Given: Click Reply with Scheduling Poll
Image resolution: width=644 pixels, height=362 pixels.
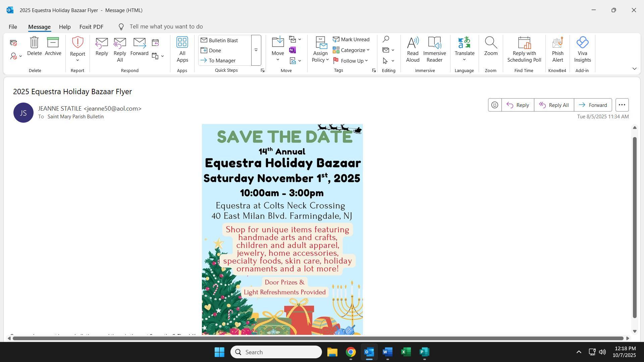Looking at the screenshot, I should pyautogui.click(x=524, y=49).
